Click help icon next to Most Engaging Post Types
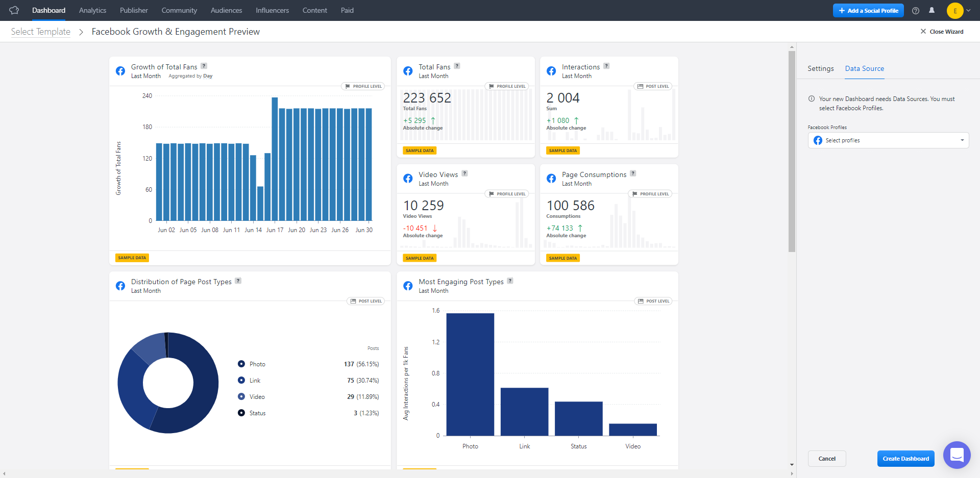This screenshot has height=478, width=980. tap(510, 281)
